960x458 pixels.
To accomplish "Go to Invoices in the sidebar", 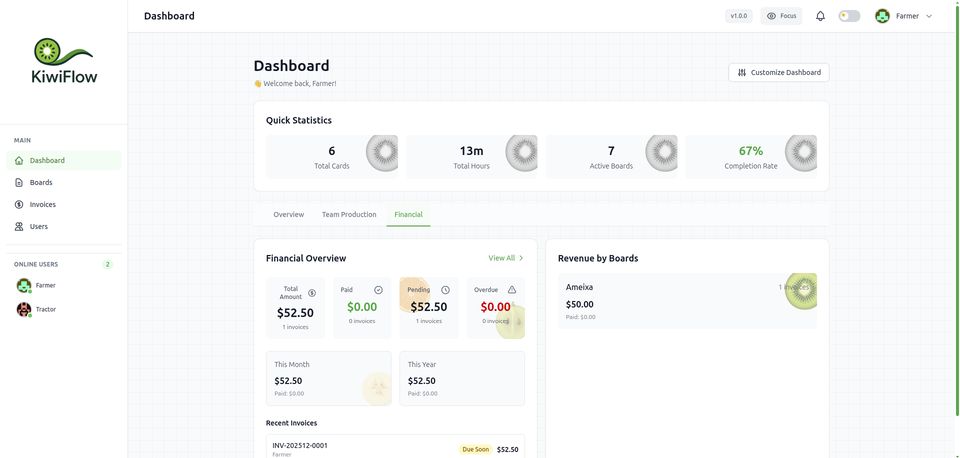I will [x=42, y=204].
